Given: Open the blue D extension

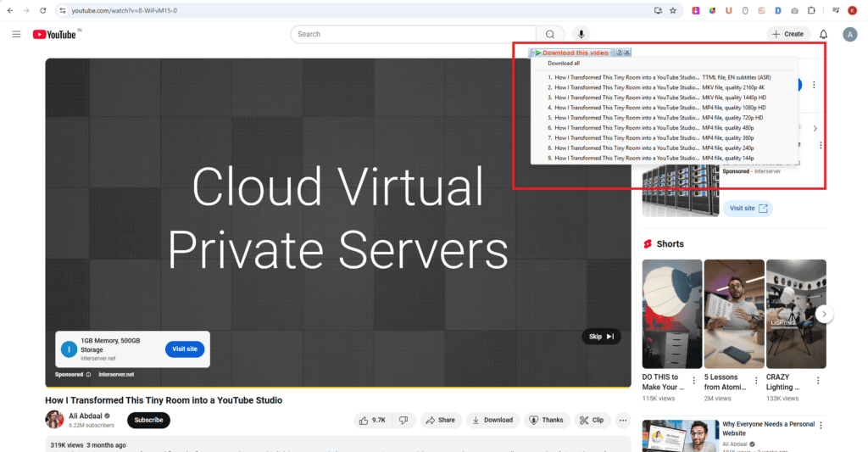Looking at the screenshot, I should [x=778, y=10].
